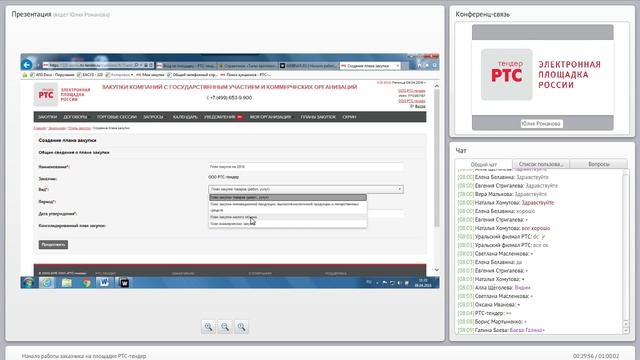Open the МОЯ ОРГАНИЗАЦИЯ menu item
Screen dimensions: 640x360
271,117
